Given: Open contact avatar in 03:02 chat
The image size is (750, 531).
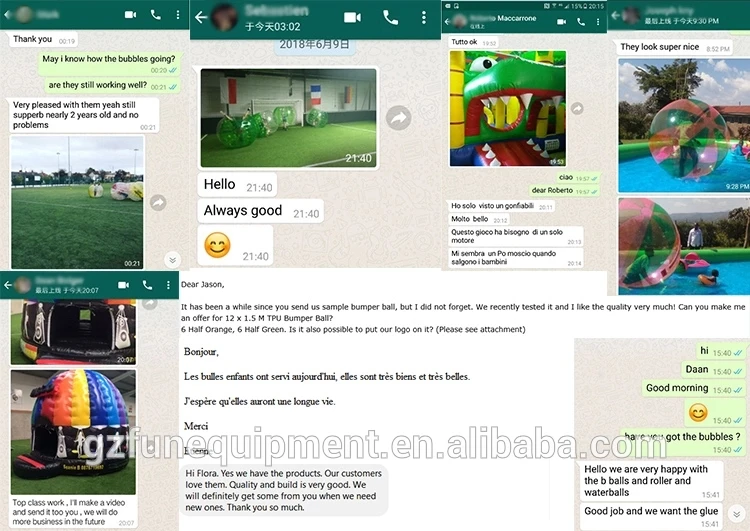Looking at the screenshot, I should coord(224,18).
